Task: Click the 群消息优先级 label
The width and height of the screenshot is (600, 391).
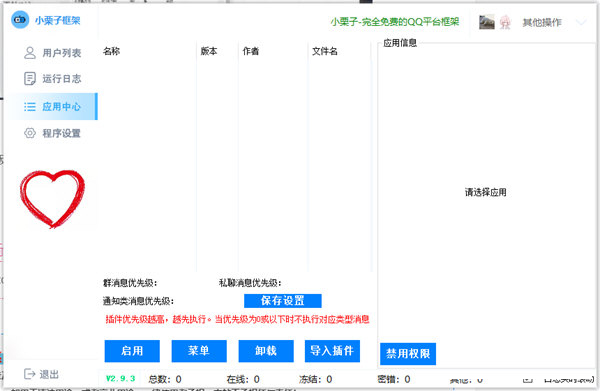Action: (x=130, y=283)
